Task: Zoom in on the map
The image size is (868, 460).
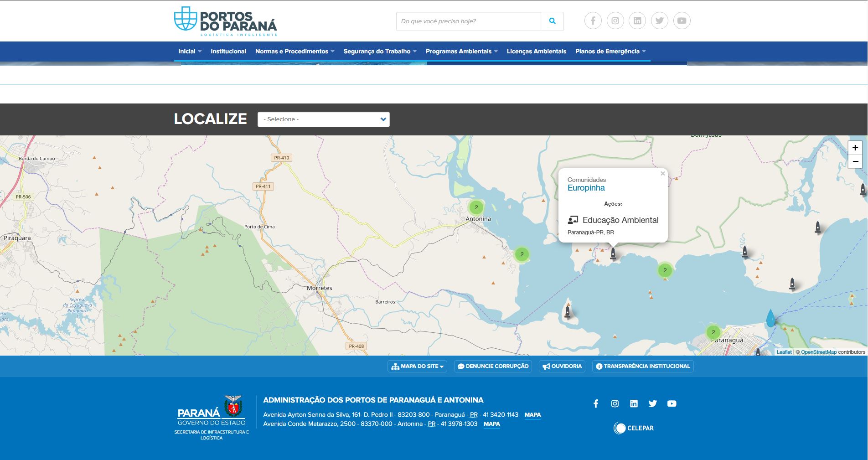Action: tap(855, 148)
